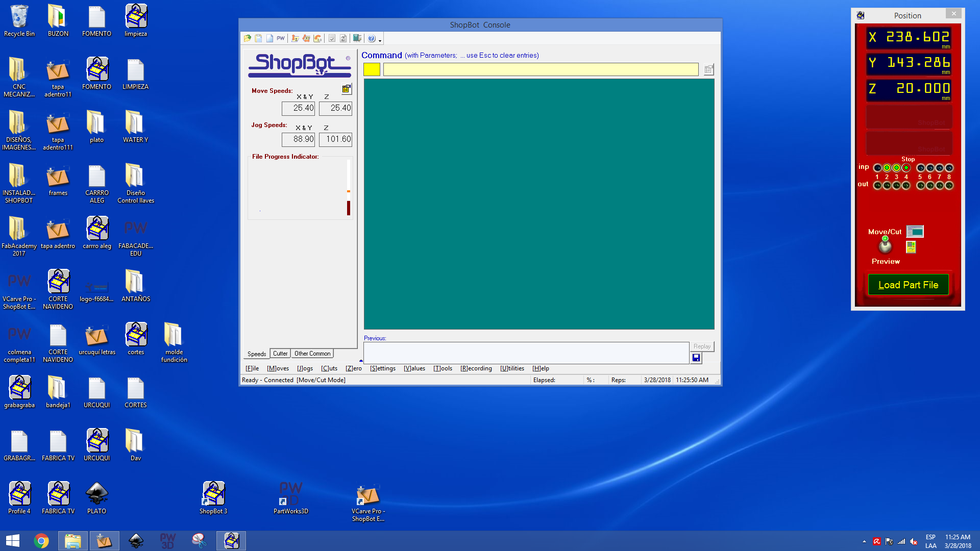Toggle output switch 4
This screenshot has width=980, height=551.
pos(906,186)
